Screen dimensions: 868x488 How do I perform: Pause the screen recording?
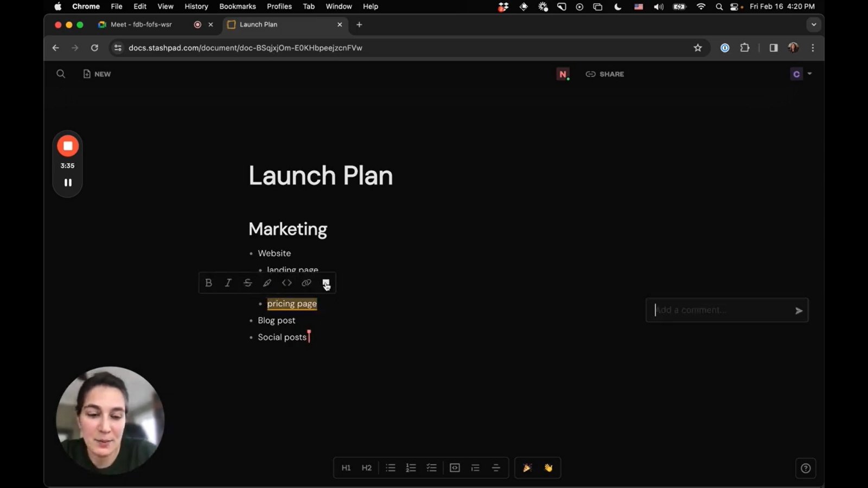click(68, 183)
